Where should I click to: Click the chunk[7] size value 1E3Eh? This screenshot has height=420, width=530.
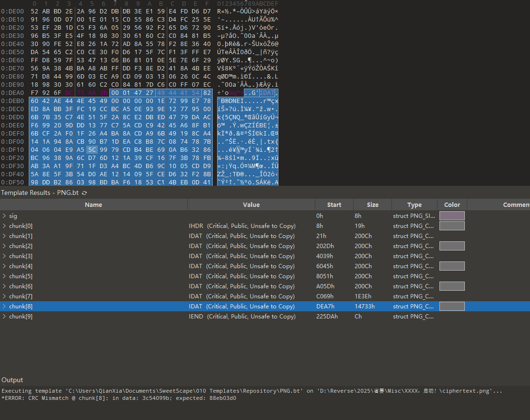(x=363, y=296)
